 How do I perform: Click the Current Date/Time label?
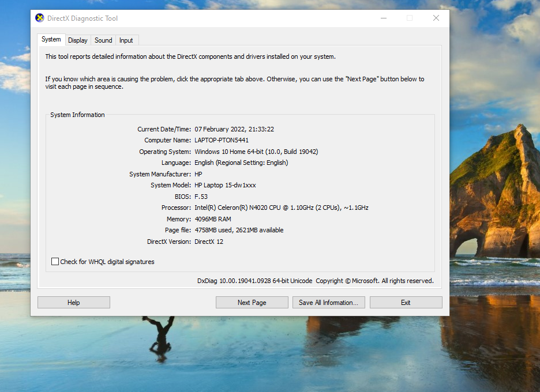(164, 129)
